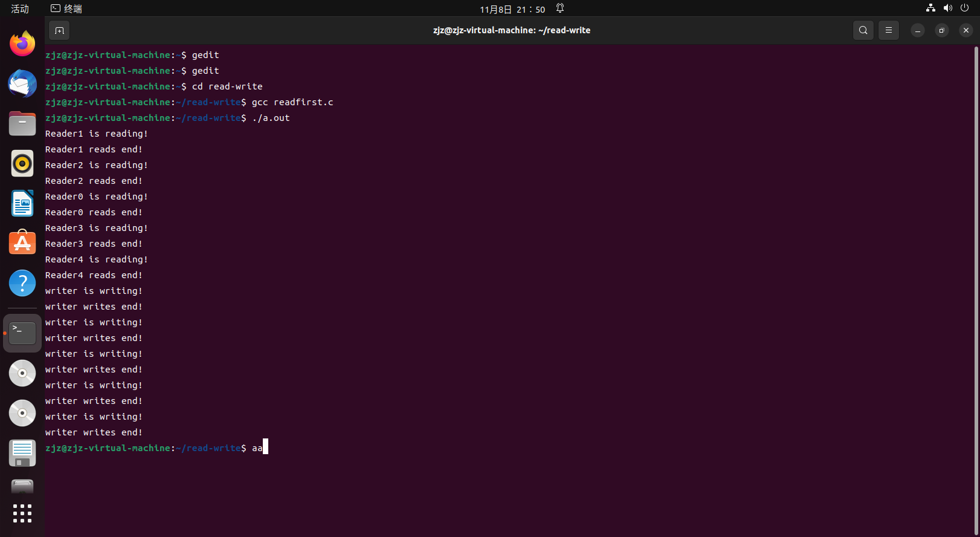Open the Activities overview (活动)

[20, 8]
